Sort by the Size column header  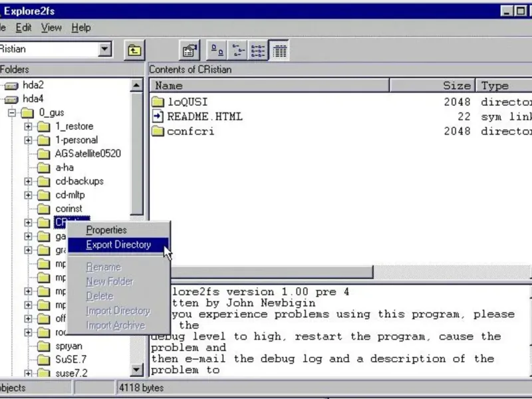(x=432, y=86)
